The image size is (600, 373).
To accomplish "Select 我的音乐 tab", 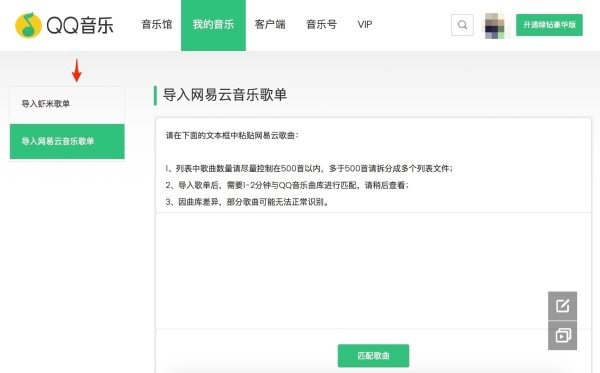I will click(213, 25).
